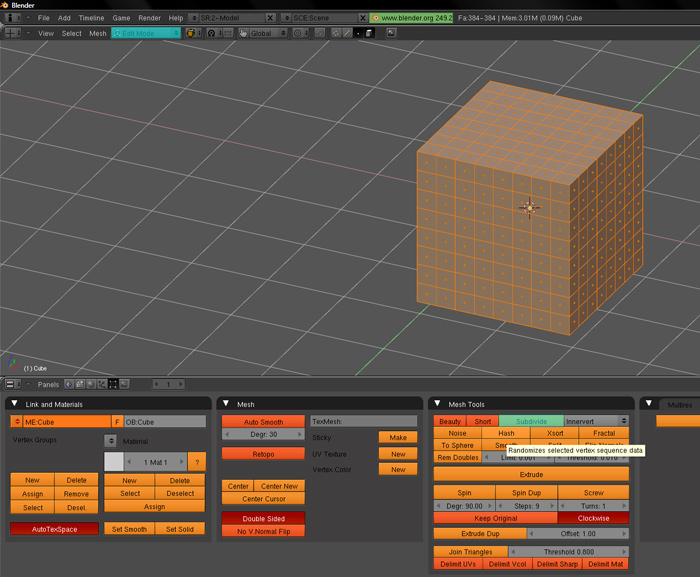
Task: Open the Render menu
Action: click(149, 18)
